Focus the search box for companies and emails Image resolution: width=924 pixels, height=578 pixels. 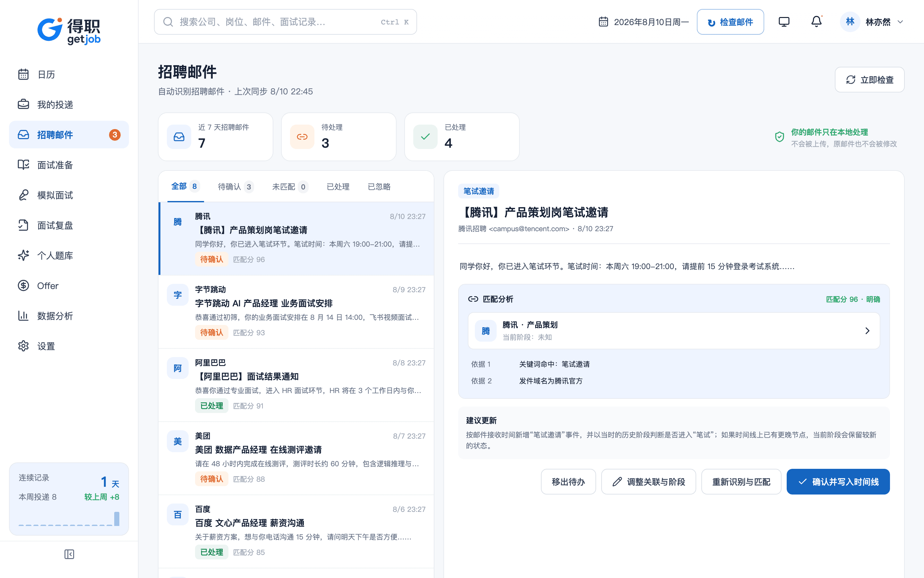tap(285, 22)
